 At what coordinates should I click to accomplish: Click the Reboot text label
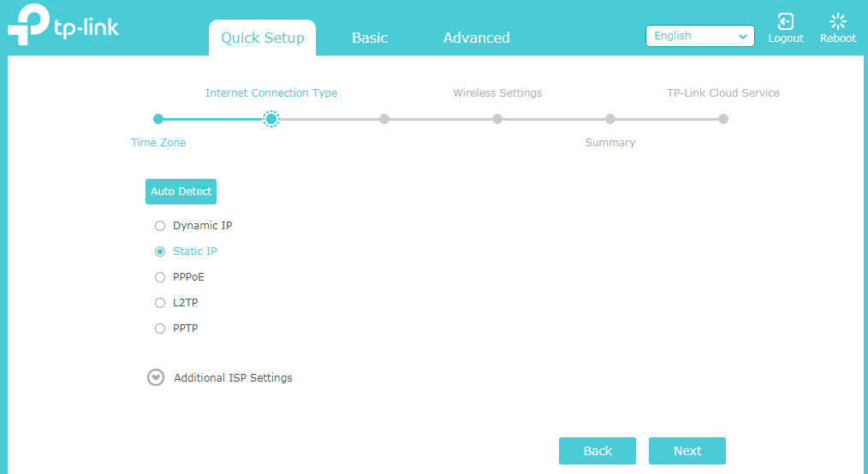838,39
